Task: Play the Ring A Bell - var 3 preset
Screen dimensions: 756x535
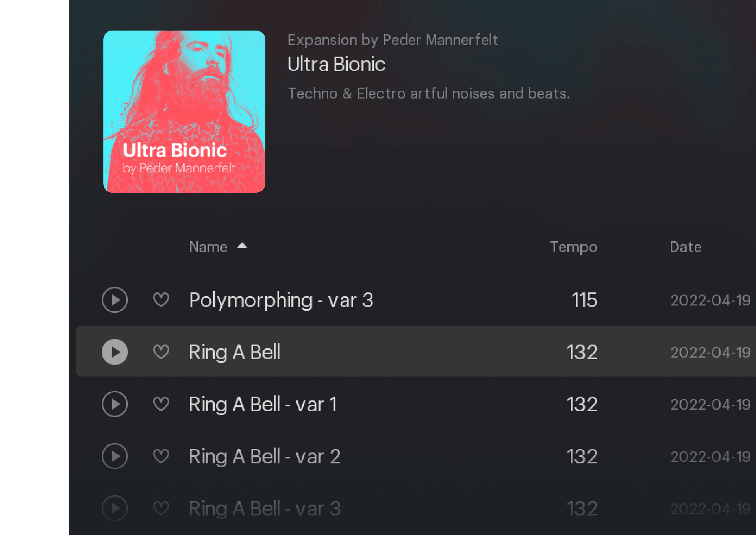Action: [x=115, y=508]
